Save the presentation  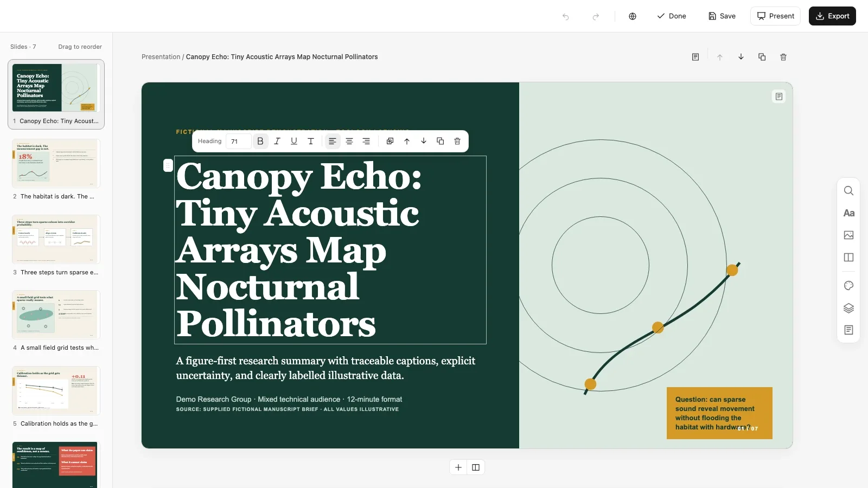(722, 16)
